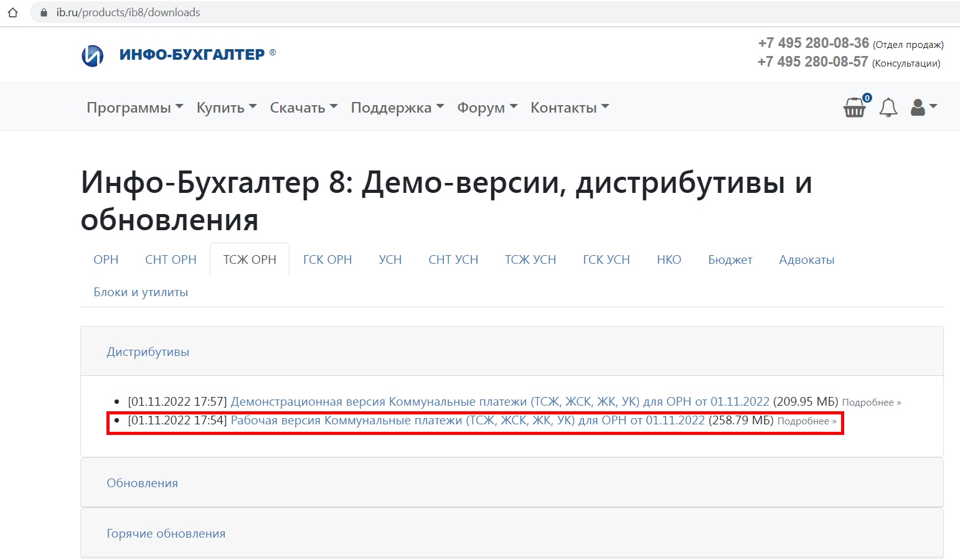Screen dimensions: 960x560
Task: Click the Инфо-Бухгалтер logo icon
Action: click(x=93, y=55)
